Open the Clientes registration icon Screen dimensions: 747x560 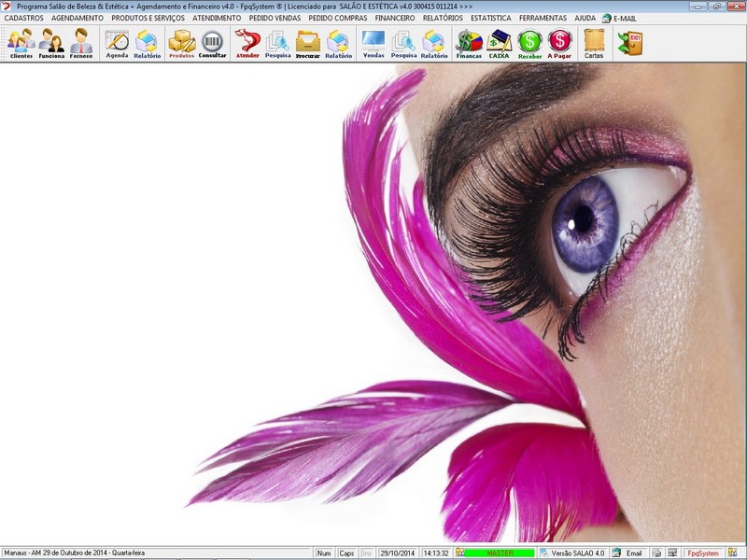tap(21, 43)
